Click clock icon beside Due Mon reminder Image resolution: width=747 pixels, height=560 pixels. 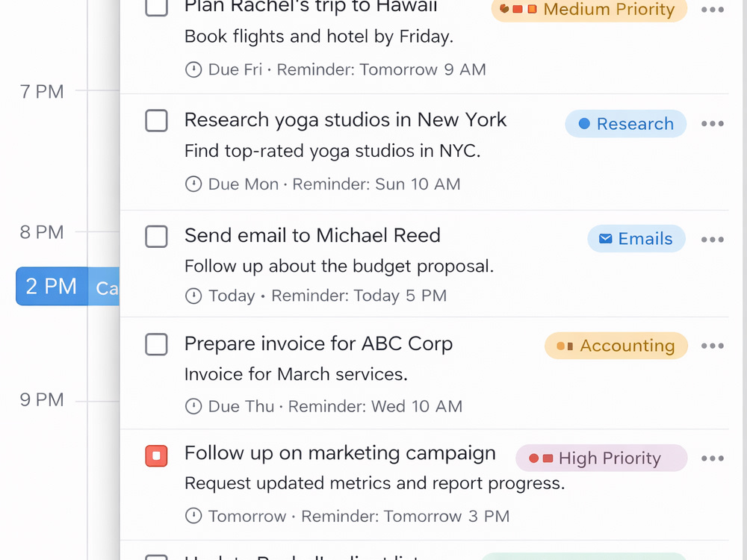coord(193,184)
